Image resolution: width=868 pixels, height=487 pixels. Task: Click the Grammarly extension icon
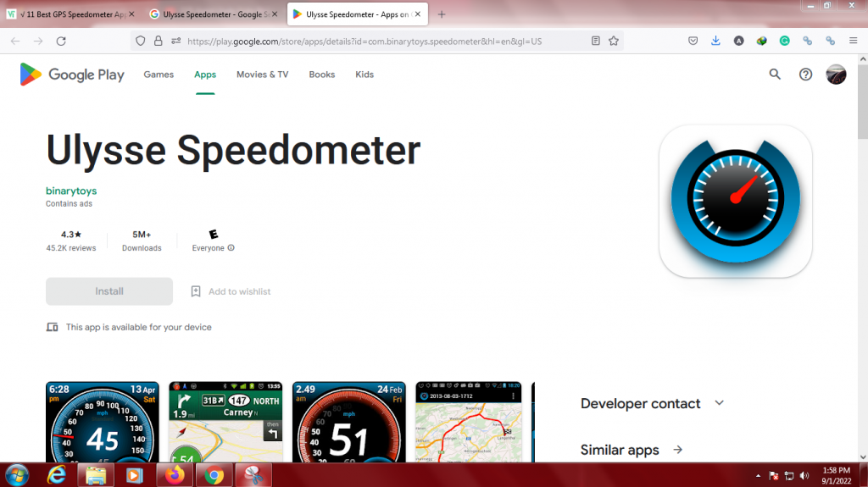click(784, 41)
